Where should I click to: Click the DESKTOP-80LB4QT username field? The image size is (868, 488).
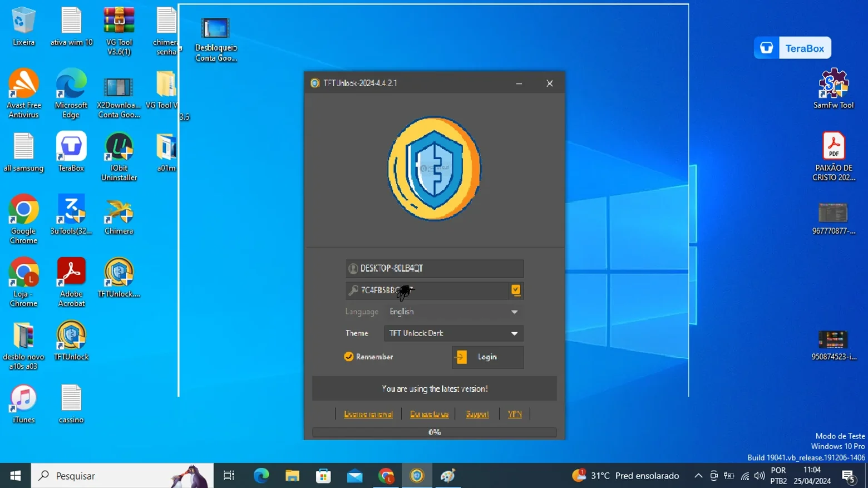tap(435, 268)
